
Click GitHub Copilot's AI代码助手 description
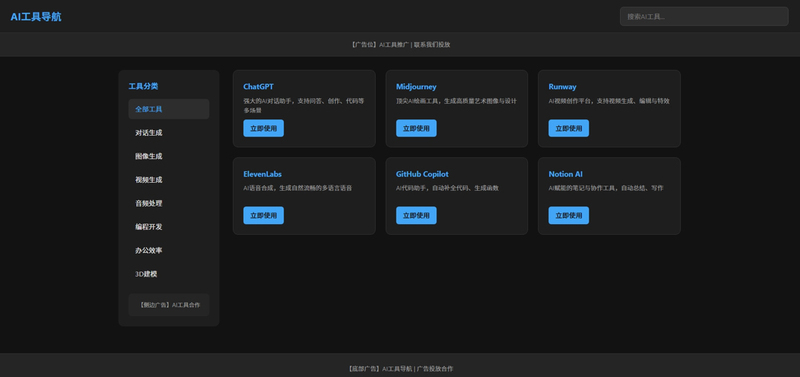click(447, 188)
